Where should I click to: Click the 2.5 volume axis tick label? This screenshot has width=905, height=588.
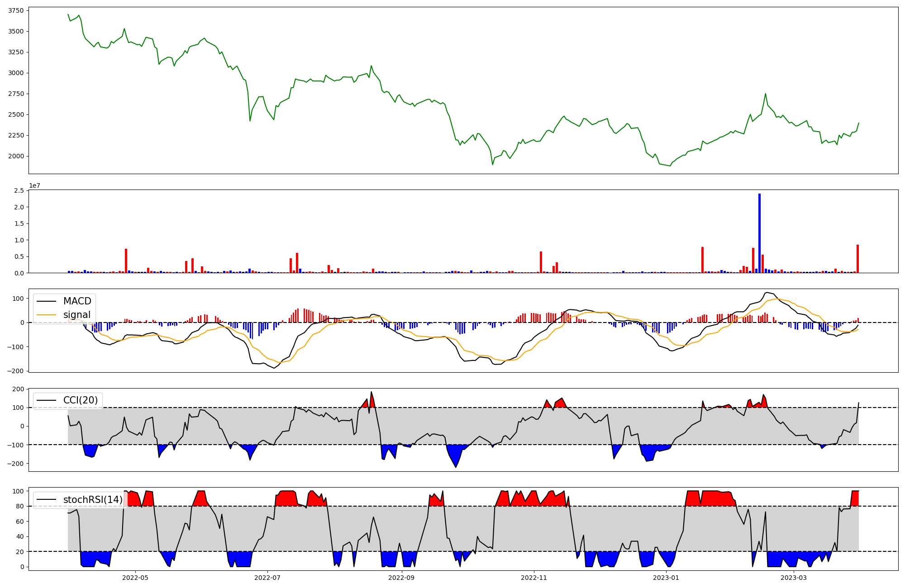(19, 191)
